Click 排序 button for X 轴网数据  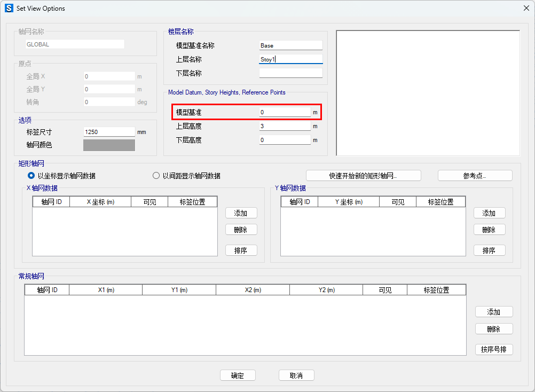(241, 250)
